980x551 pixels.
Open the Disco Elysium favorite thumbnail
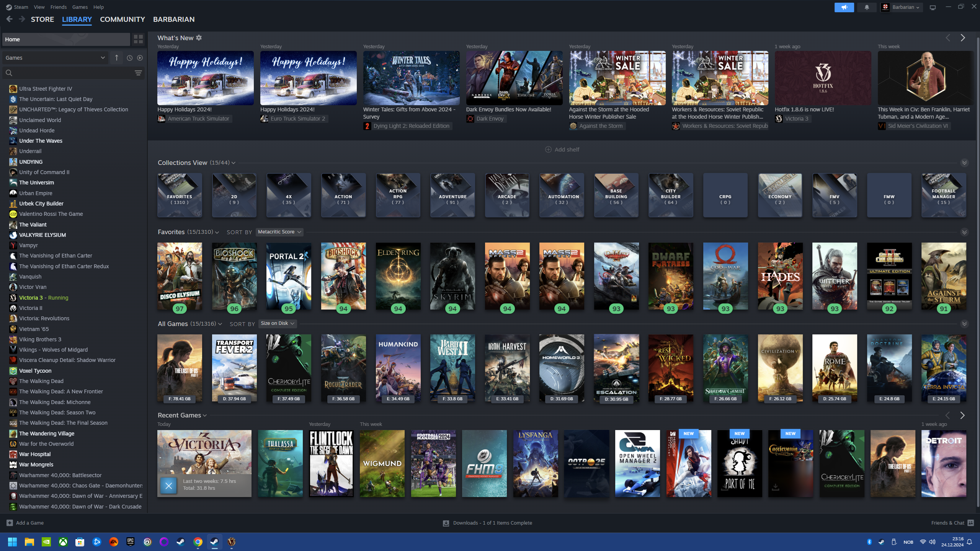[x=180, y=276]
